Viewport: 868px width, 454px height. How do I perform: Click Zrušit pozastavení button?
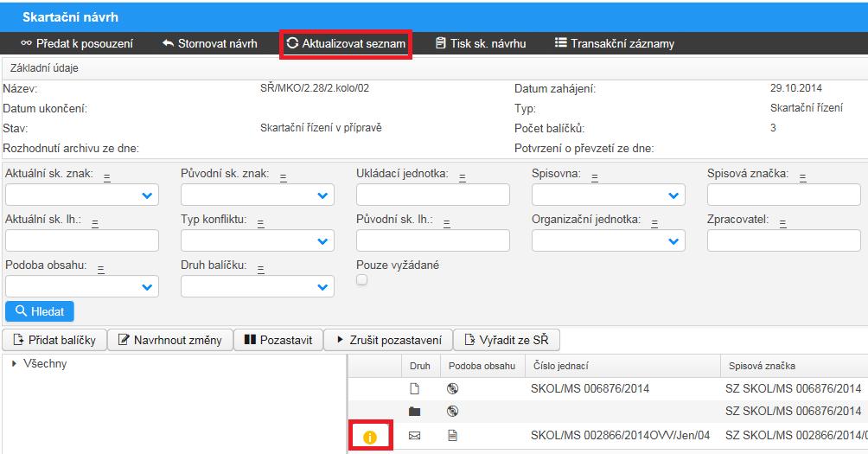pos(388,340)
